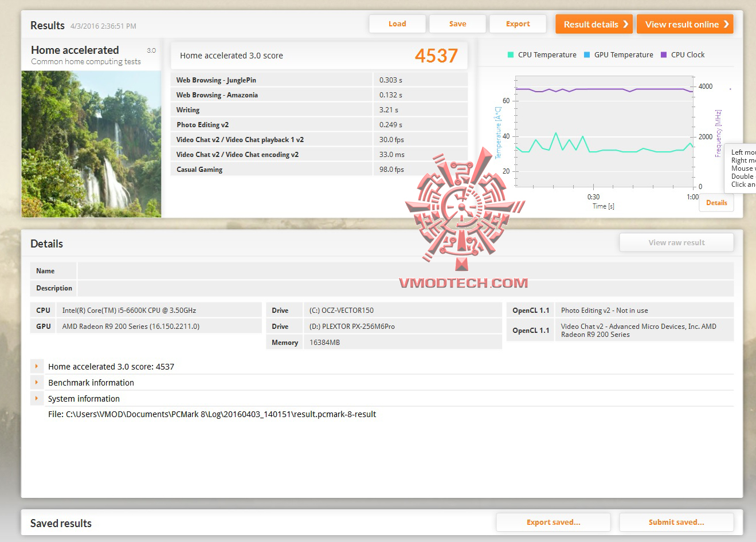
Task: Click the (C:) OCZ-VECTOR150 drive entry
Action: pos(342,311)
